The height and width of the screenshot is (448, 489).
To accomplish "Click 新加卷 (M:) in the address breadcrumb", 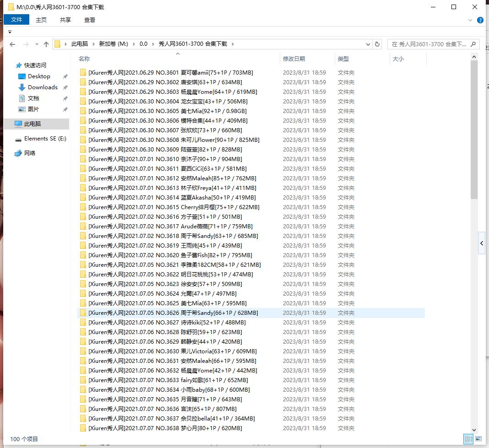I will (x=114, y=44).
